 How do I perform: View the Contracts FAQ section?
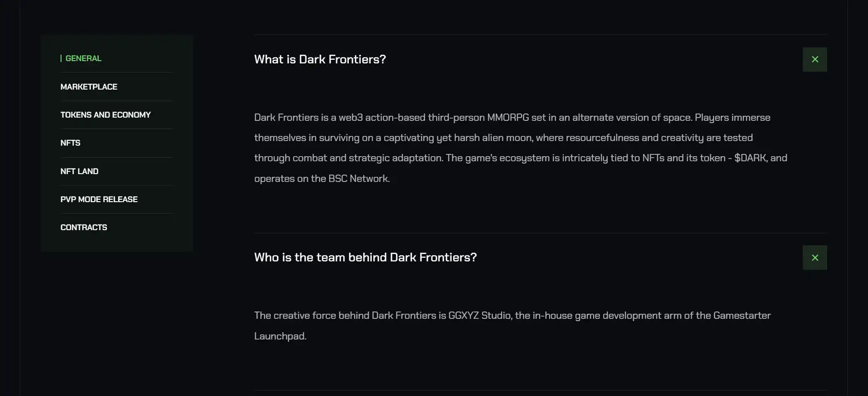(84, 227)
